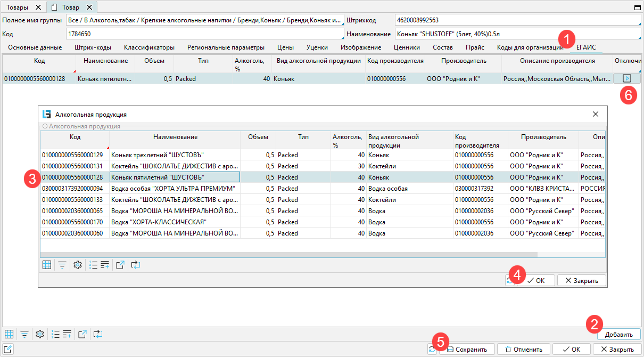
Task: Click play button in Отключить column
Action: 626,78
